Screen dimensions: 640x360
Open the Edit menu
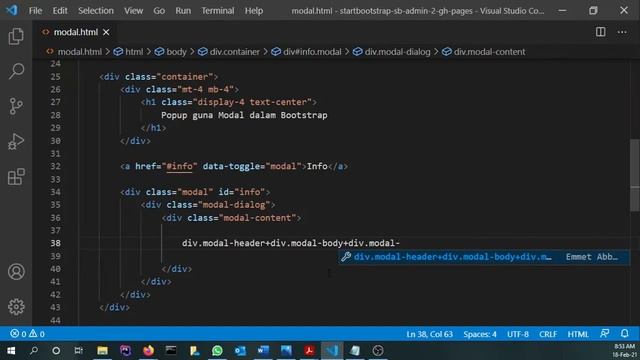pos(60,11)
